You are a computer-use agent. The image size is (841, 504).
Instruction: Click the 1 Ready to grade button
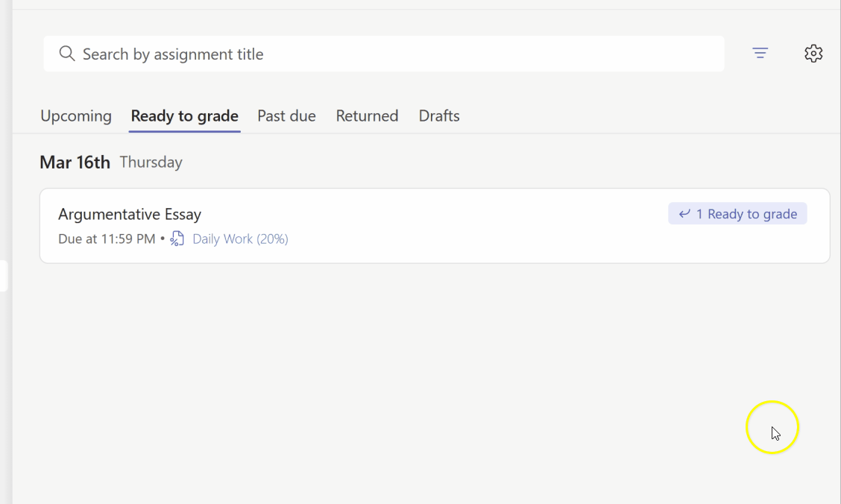click(737, 213)
